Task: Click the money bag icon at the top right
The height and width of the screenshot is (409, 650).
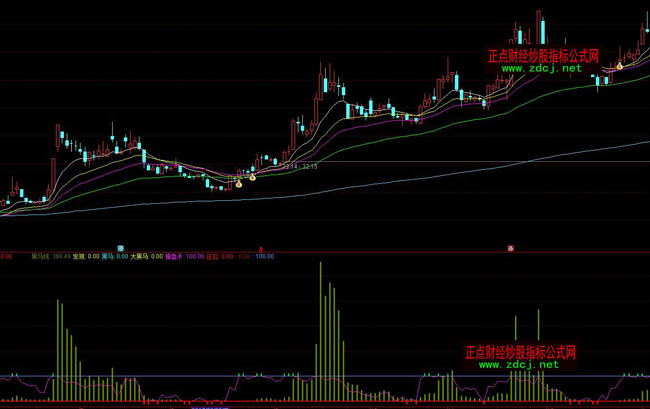Action: coord(619,66)
